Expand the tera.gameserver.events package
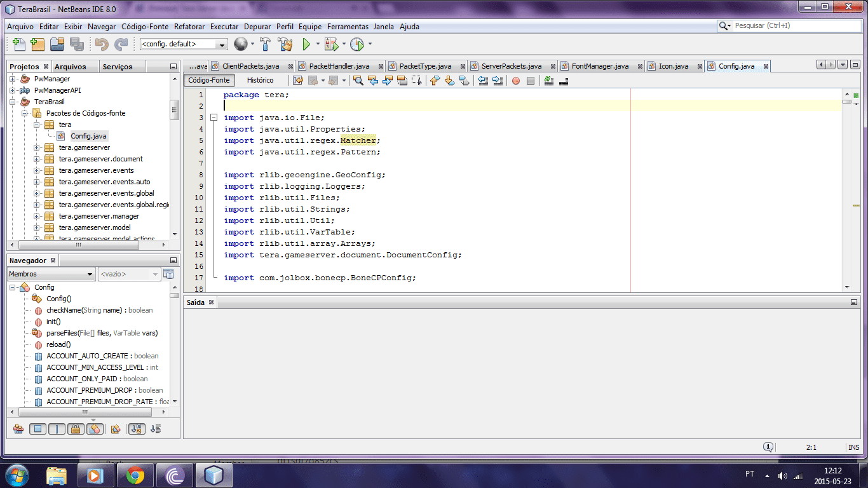868x488 pixels. (37, 170)
